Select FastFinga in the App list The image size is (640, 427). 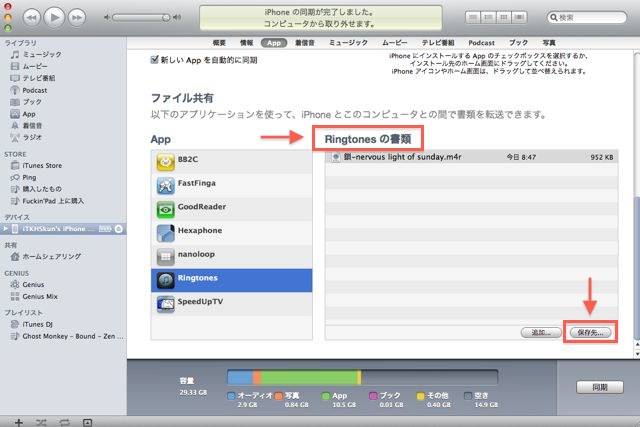tap(231, 186)
